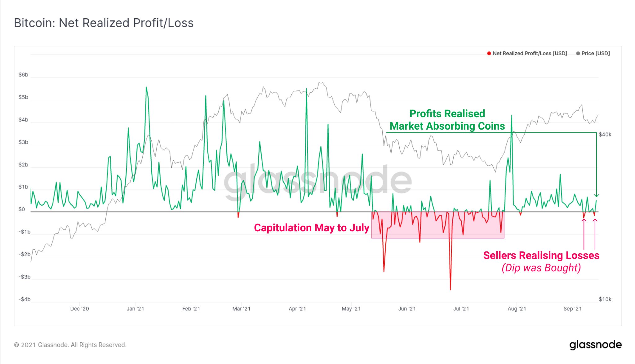
Task: Click the chart title Bitcoin: Net Realized Profit/Loss
Action: point(104,23)
